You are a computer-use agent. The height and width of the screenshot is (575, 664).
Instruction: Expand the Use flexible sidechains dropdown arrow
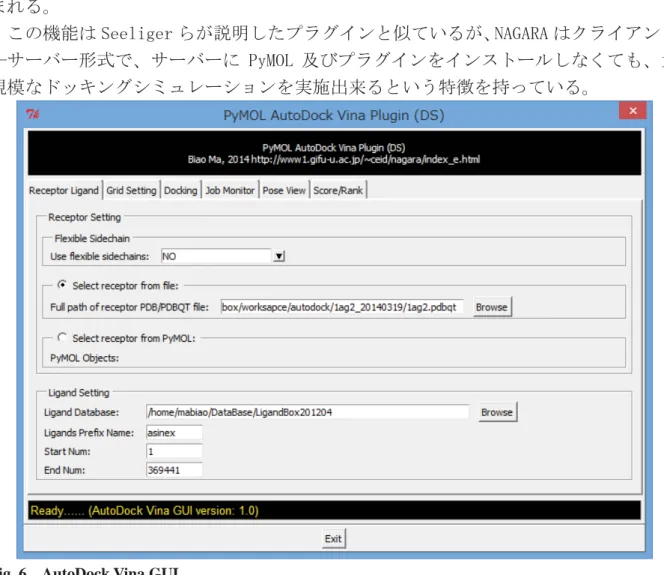[x=279, y=256]
